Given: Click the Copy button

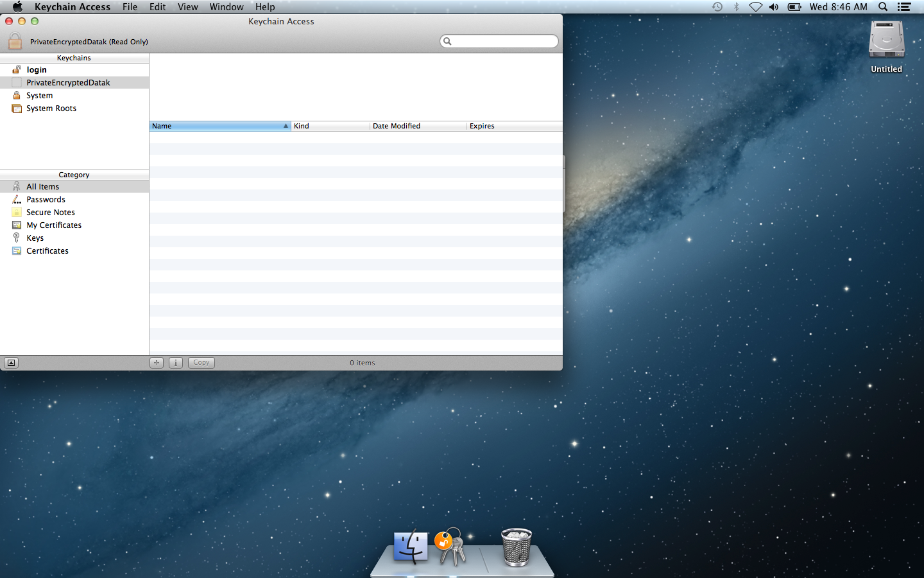Looking at the screenshot, I should point(201,363).
